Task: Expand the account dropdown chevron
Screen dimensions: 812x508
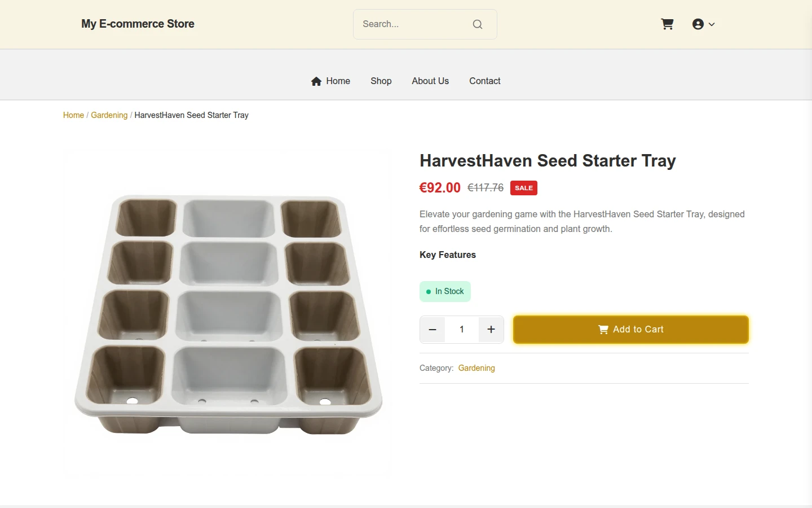Action: pyautogui.click(x=712, y=24)
